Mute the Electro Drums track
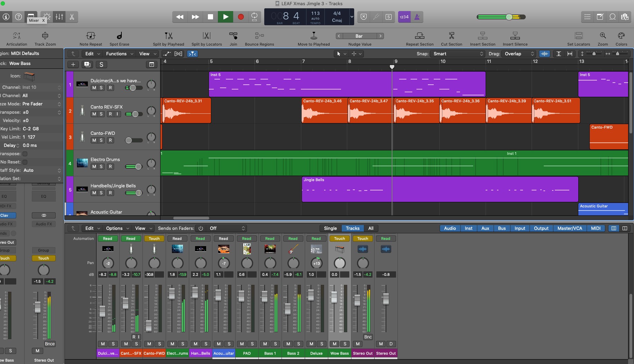 pos(94,167)
